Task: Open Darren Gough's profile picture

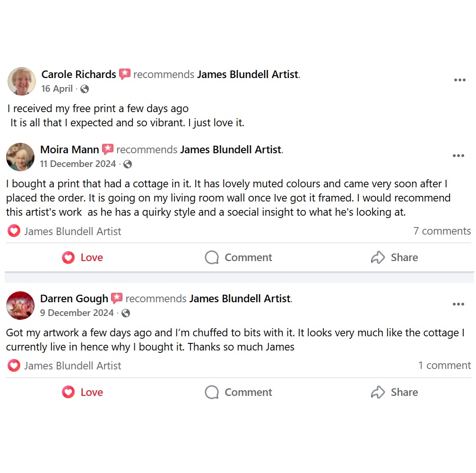Action: pyautogui.click(x=20, y=306)
